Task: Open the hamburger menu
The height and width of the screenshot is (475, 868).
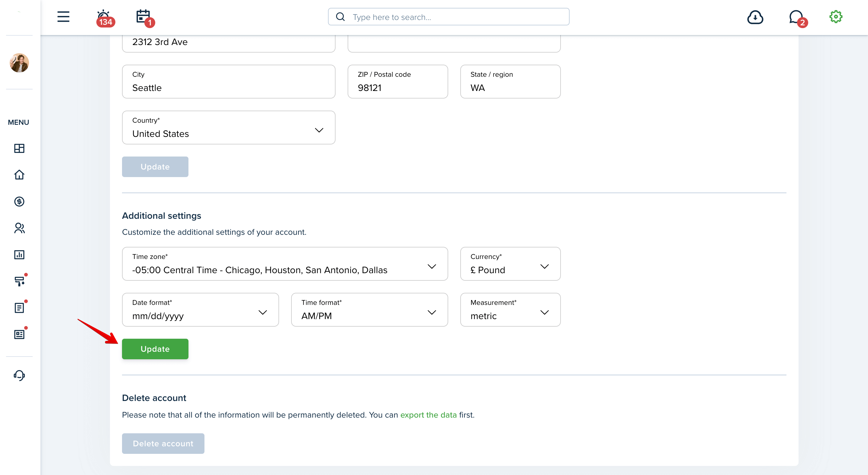Action: click(63, 17)
